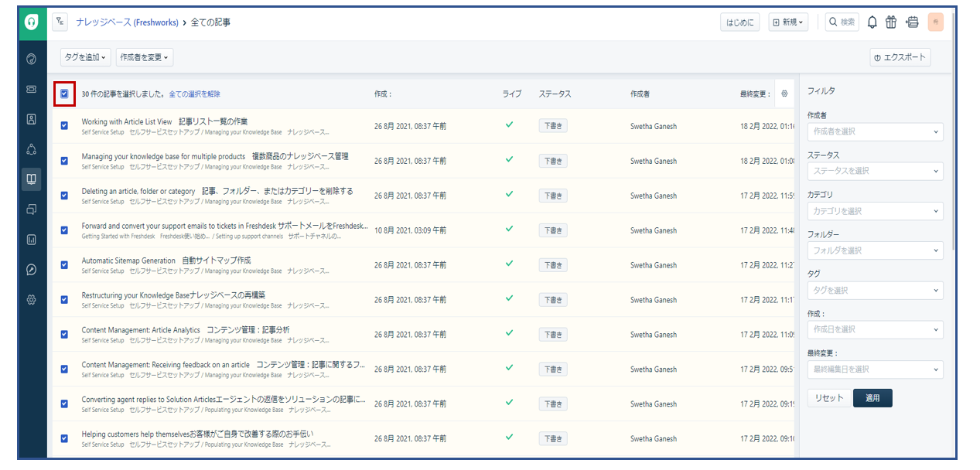Image resolution: width=980 pixels, height=470 pixels.
Task: Open the reports chart icon in sidebar
Action: coord(32,240)
